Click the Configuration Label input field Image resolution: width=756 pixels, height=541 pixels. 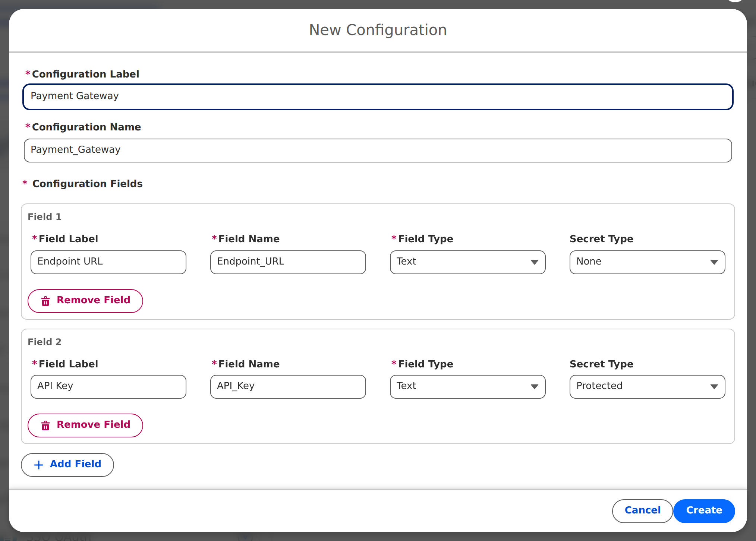(x=378, y=97)
